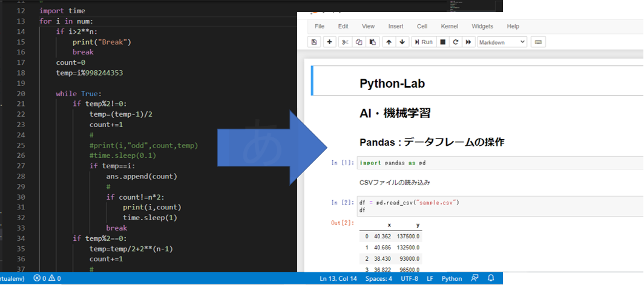Screen dimensions: 644x285
Task: Open the Kernel menu in Jupyter
Action: pyautogui.click(x=450, y=26)
